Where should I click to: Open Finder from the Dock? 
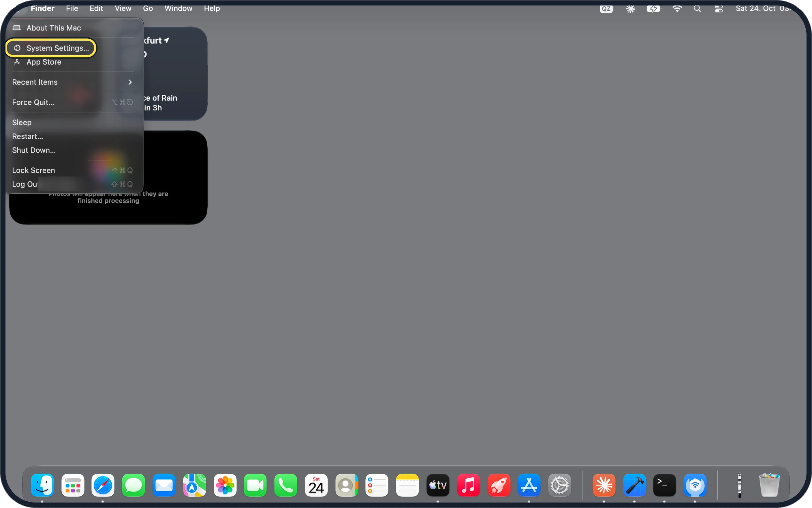pos(42,485)
